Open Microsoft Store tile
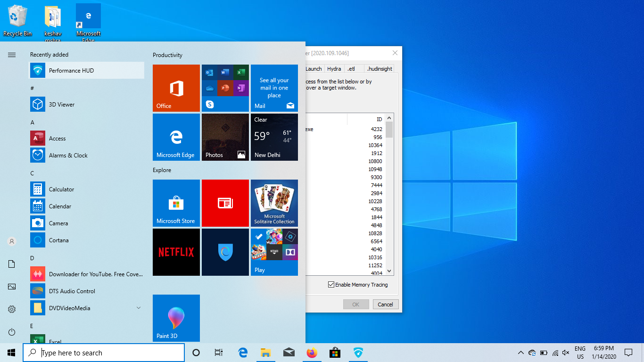The width and height of the screenshot is (644, 362). tap(176, 203)
